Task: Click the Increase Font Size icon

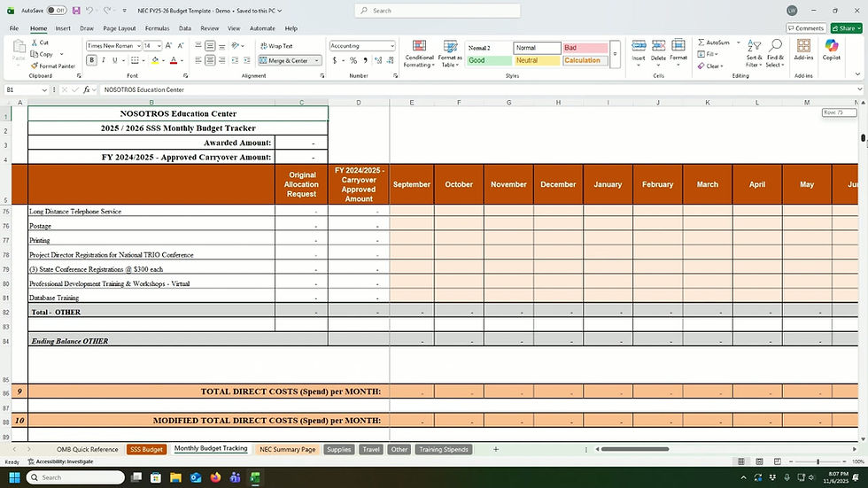Action: coord(168,46)
